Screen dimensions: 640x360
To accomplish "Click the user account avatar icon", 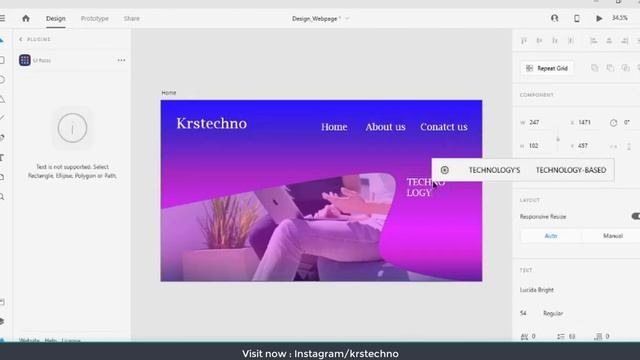I will [554, 18].
